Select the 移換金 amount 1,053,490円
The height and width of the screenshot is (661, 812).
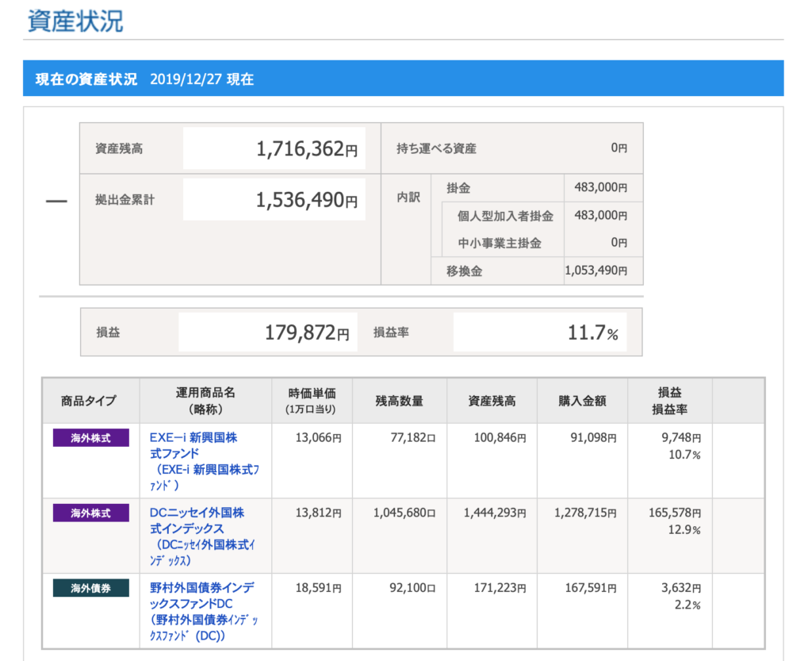(596, 271)
